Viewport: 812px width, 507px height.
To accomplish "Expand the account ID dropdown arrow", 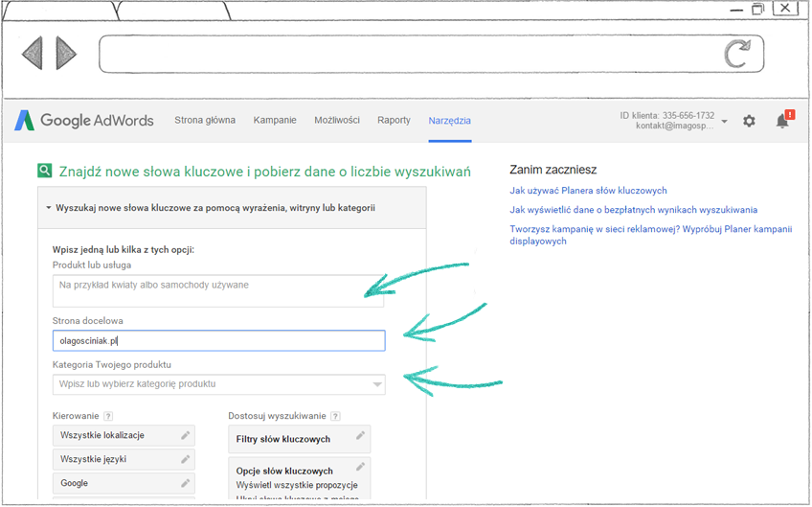I will [725, 122].
